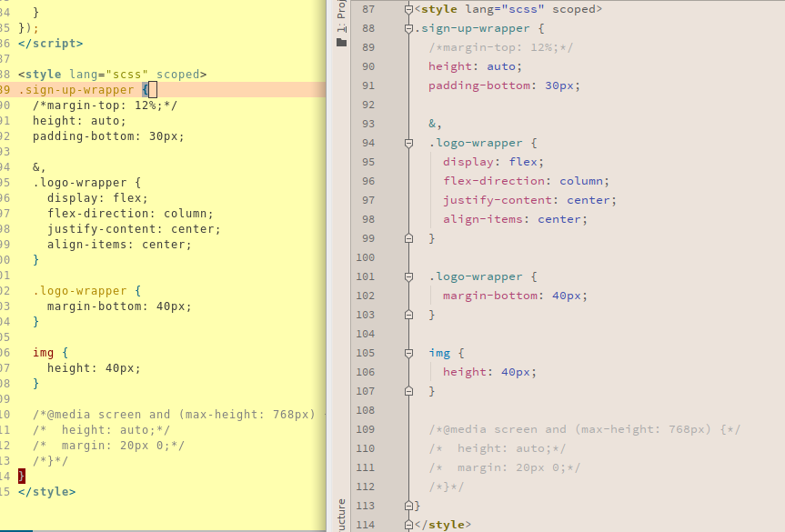Click line number 104 in the right gutter
Image resolution: width=785 pixels, height=532 pixels.
pos(366,334)
